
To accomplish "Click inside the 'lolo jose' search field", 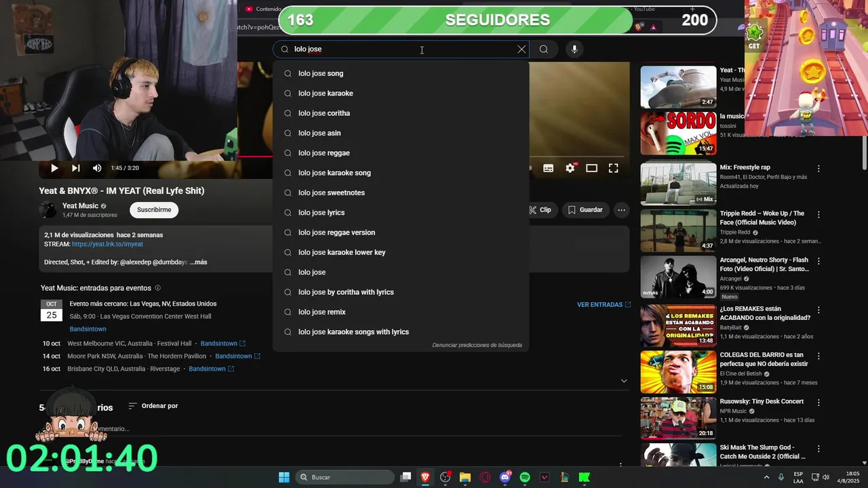I will 400,49.
